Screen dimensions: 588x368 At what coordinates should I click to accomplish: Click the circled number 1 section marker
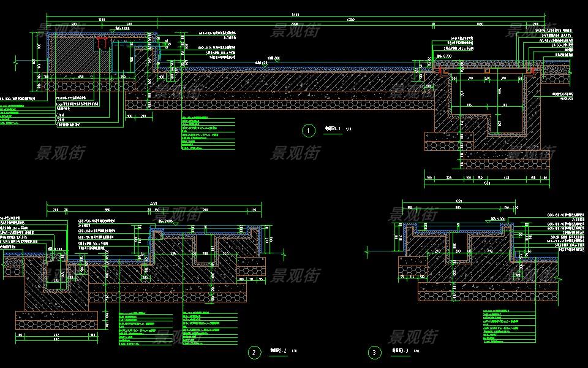309,130
